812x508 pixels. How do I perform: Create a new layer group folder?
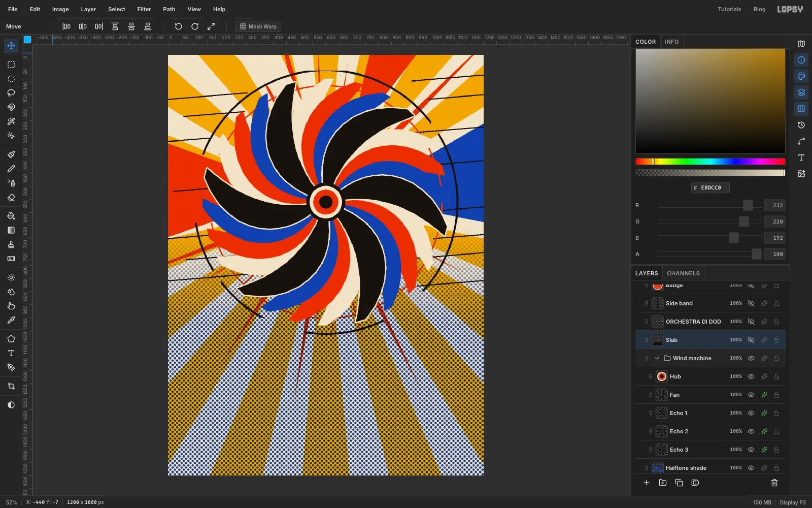coord(663,483)
